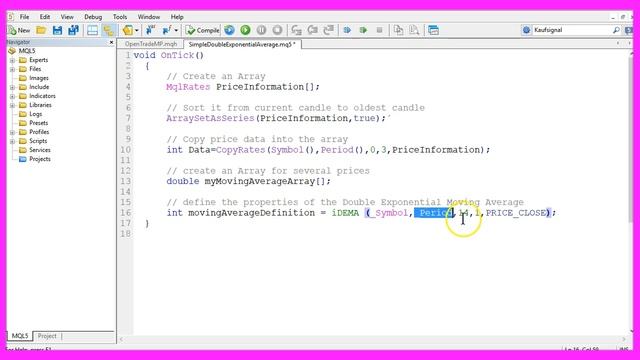The height and width of the screenshot is (360, 640).
Task: Select the Images folder
Action: pos(38,78)
